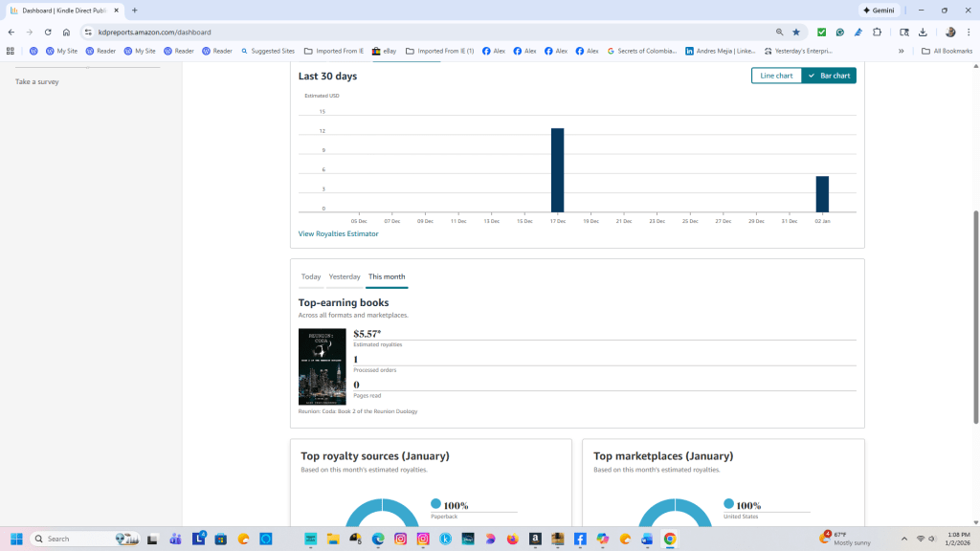Viewport: 980px width, 551px height.
Task: Open the Amazon app in taskbar
Action: (535, 539)
